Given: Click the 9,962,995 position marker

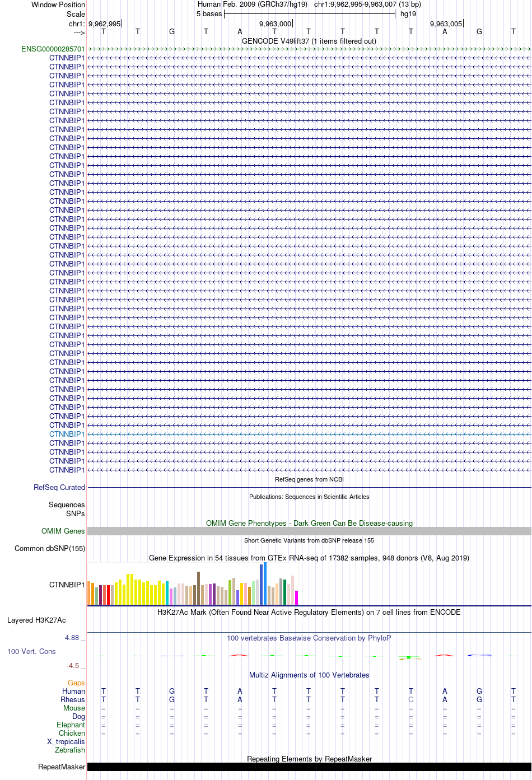Looking at the screenshot, I should pos(105,24).
